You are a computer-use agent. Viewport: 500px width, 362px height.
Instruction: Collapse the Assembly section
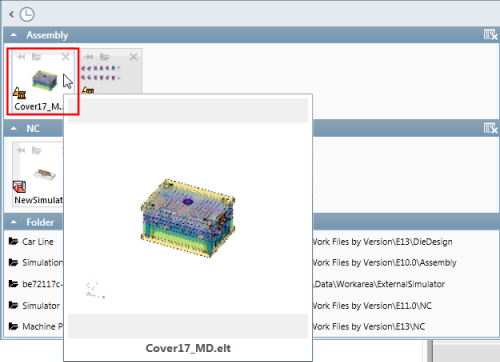pyautogui.click(x=14, y=35)
